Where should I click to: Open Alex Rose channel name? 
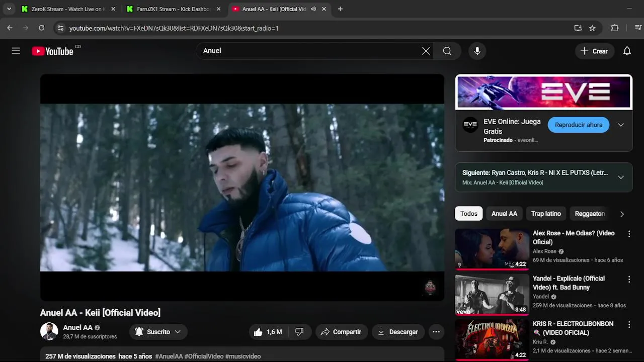click(544, 251)
